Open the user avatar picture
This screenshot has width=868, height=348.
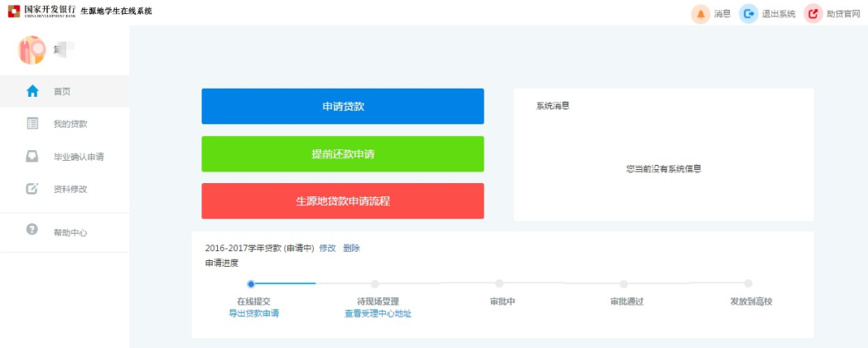coord(31,50)
